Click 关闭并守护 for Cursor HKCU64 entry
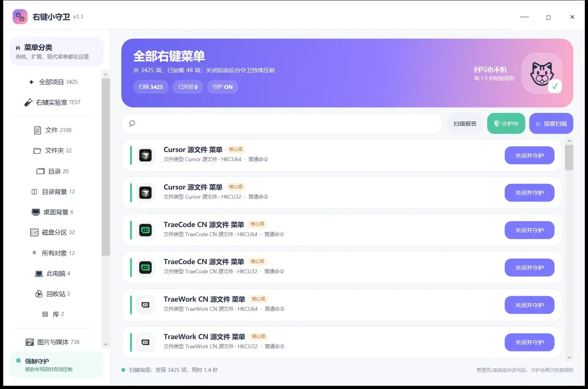Image resolution: width=588 pixels, height=389 pixels. point(529,155)
